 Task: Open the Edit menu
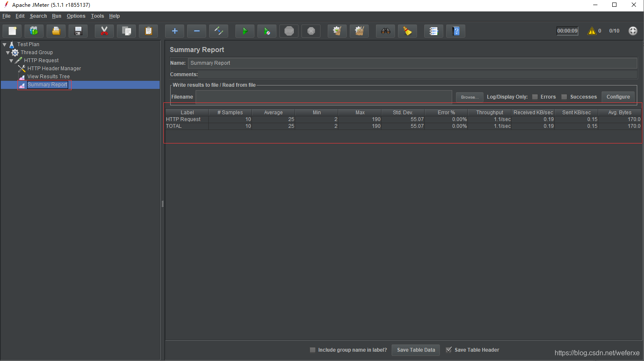point(20,16)
